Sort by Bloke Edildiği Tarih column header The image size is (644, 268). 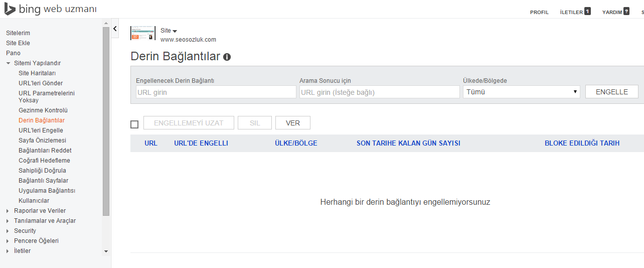pos(582,143)
